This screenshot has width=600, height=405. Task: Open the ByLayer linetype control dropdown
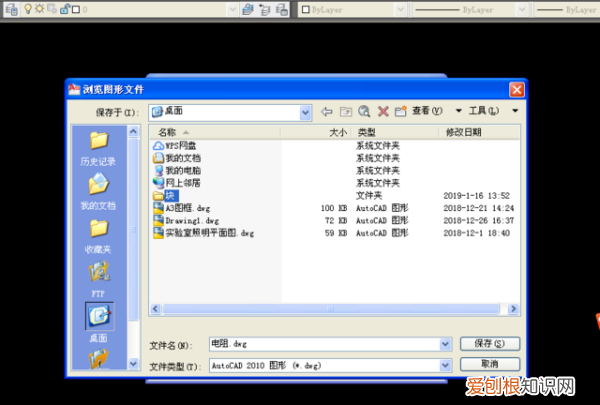click(x=522, y=10)
